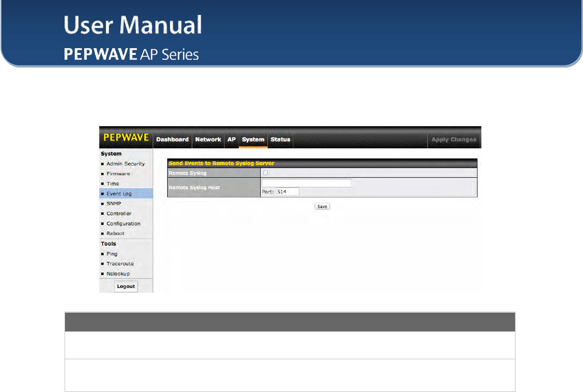Click the Remote Syslog Host label
The height and width of the screenshot is (392, 583).
click(x=194, y=187)
